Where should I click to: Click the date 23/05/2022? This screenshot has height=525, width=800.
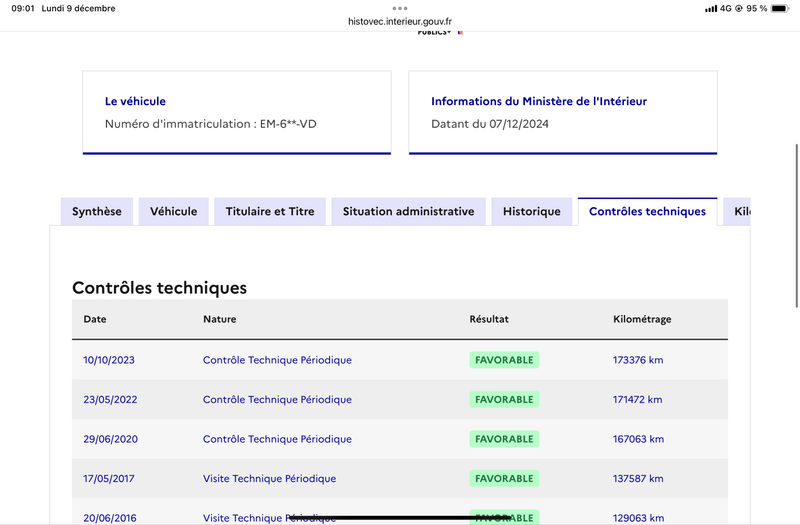110,399
